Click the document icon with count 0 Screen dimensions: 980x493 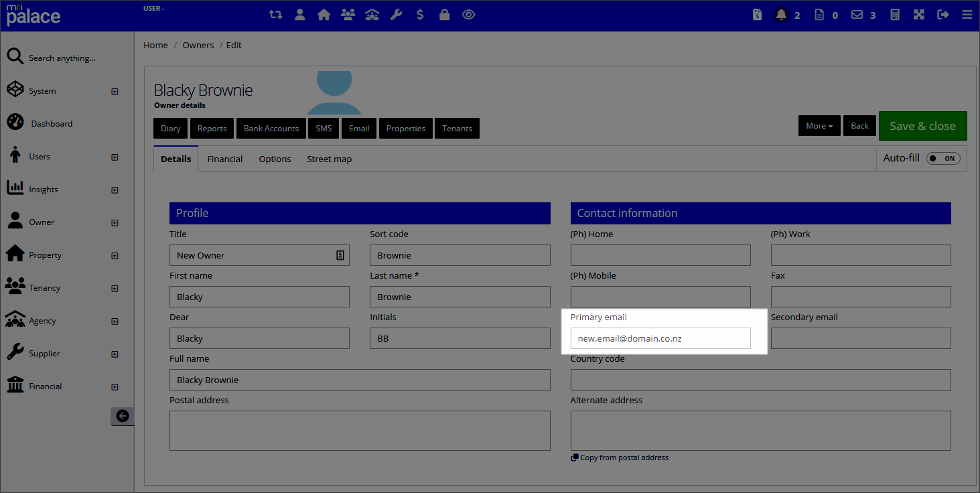click(x=819, y=14)
